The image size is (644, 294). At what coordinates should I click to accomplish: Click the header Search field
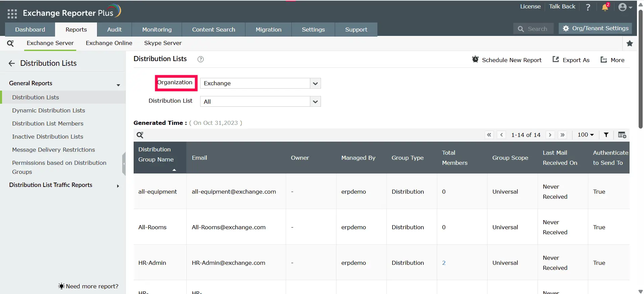pyautogui.click(x=534, y=29)
